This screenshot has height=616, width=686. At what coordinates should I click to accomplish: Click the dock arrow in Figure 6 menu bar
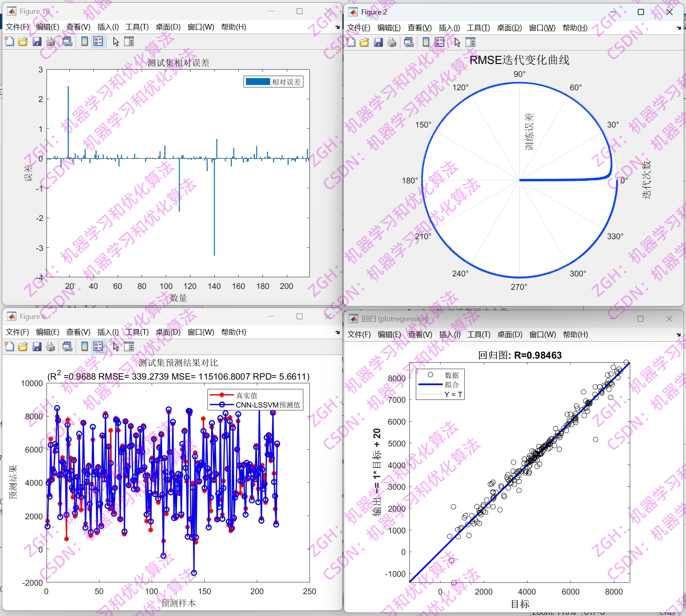coord(337,332)
